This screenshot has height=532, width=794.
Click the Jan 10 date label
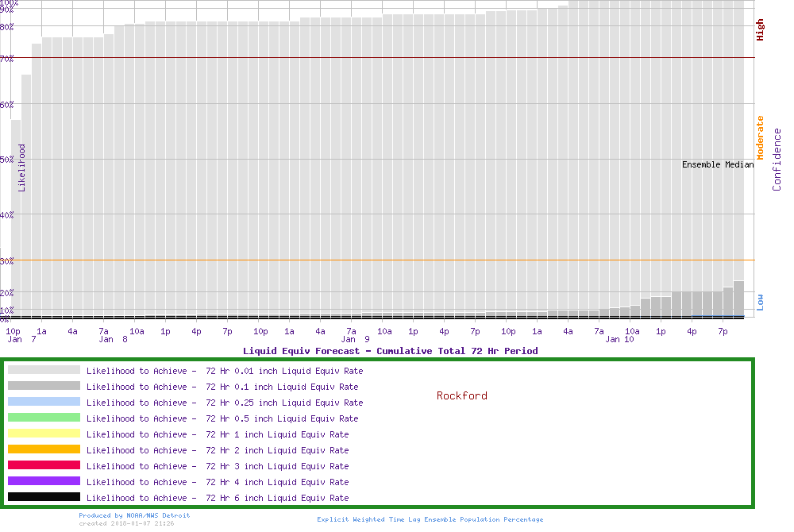[x=619, y=339]
